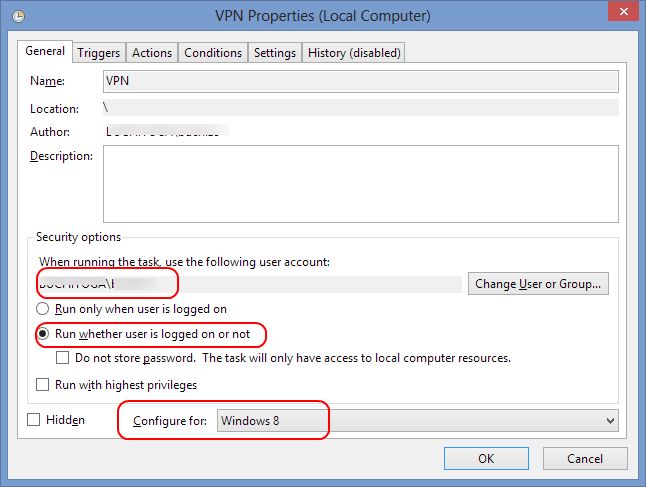
Task: Click the Location value backslash
Action: tap(106, 108)
